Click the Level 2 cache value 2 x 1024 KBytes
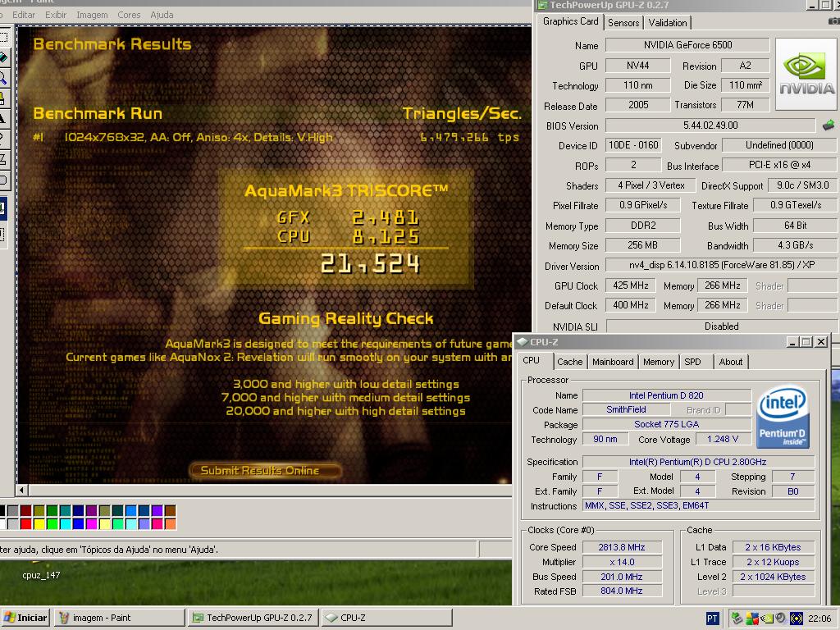 pos(773,577)
